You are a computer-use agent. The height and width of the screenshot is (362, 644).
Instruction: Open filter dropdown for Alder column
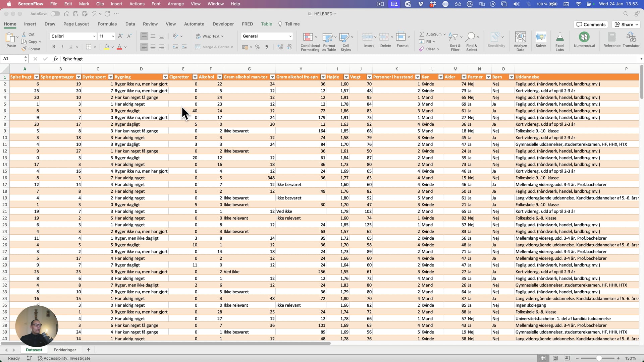(x=464, y=77)
